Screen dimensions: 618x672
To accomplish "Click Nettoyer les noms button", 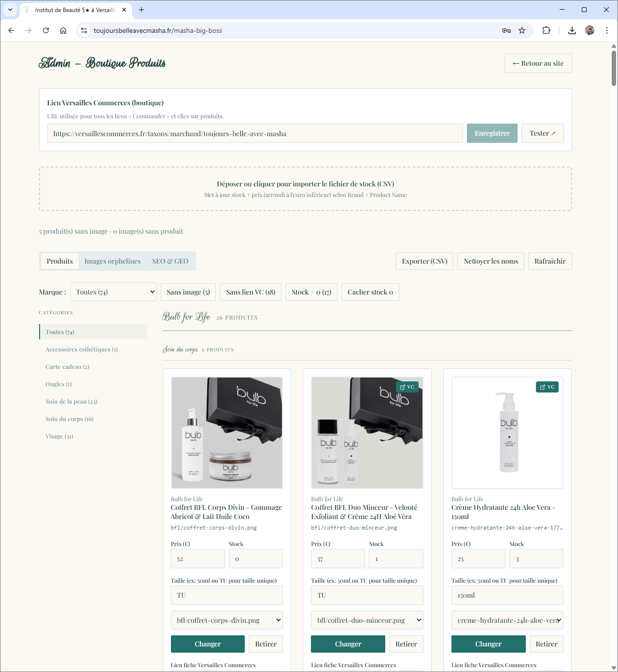I will [491, 261].
